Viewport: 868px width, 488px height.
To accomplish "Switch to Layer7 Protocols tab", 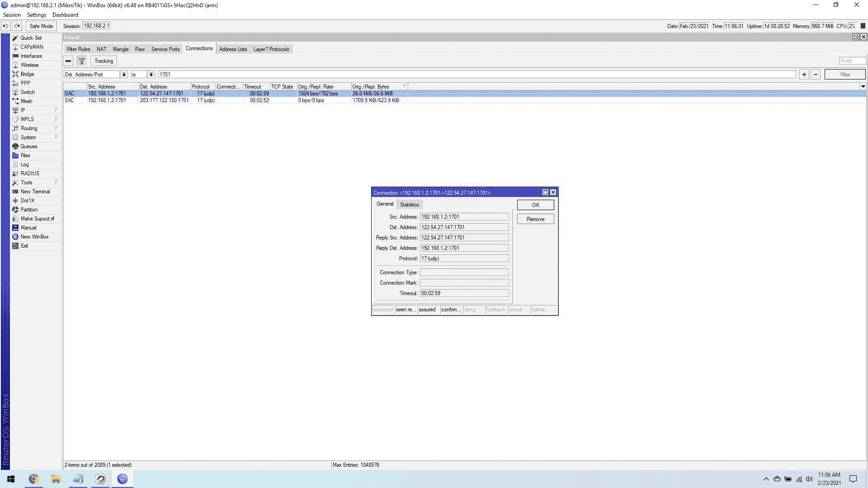I will click(x=271, y=49).
